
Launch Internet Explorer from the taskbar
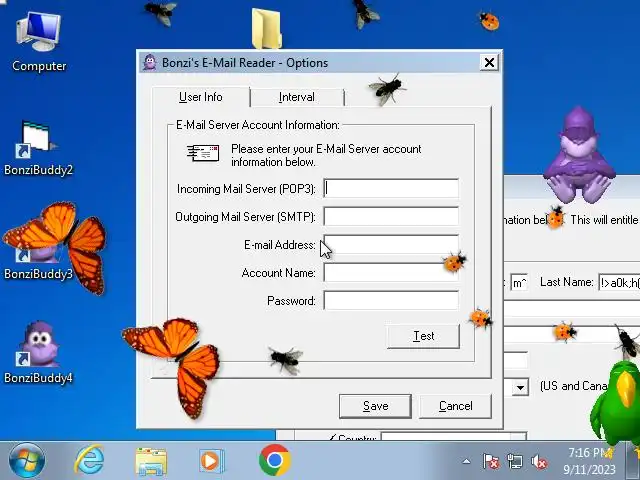click(89, 461)
